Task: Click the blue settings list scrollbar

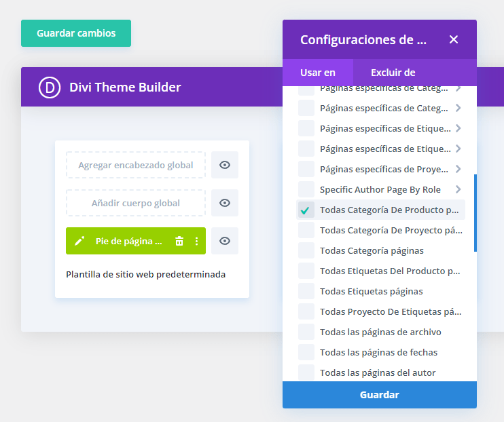Action: pos(475,213)
